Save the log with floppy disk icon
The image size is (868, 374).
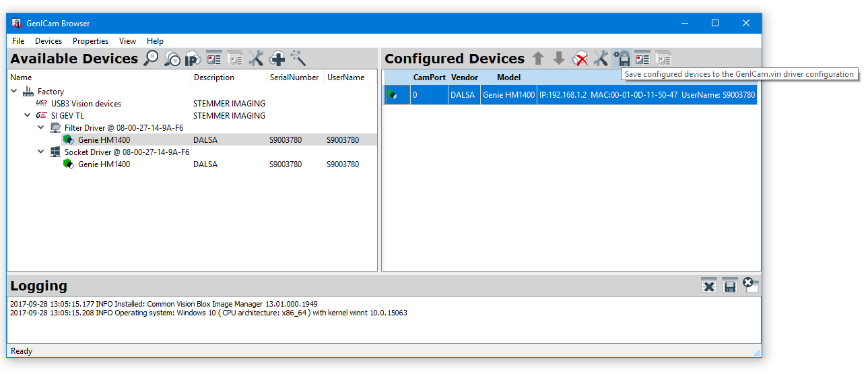pos(730,286)
